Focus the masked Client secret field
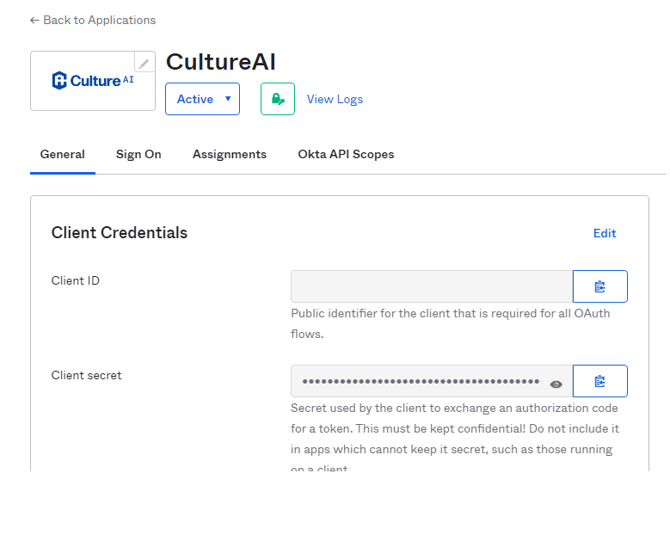 click(x=420, y=381)
